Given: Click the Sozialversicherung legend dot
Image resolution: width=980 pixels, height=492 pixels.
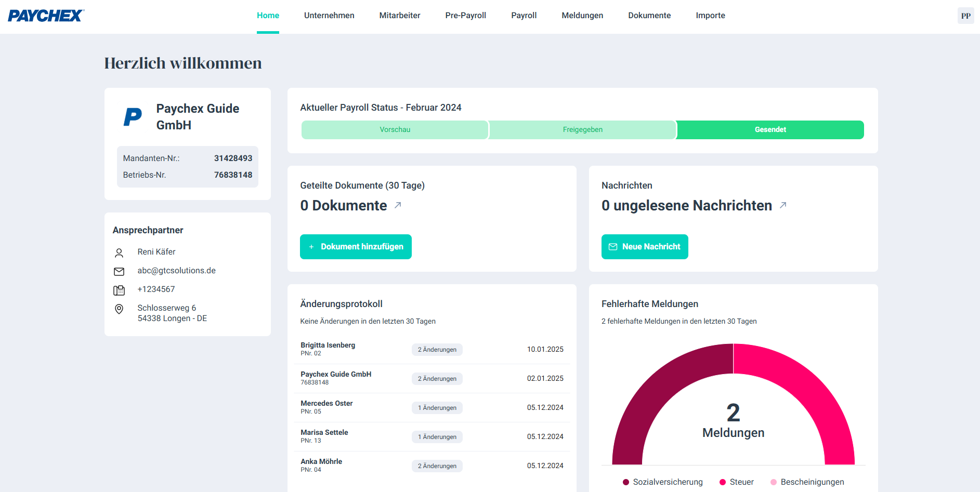Looking at the screenshot, I should coord(626,482).
